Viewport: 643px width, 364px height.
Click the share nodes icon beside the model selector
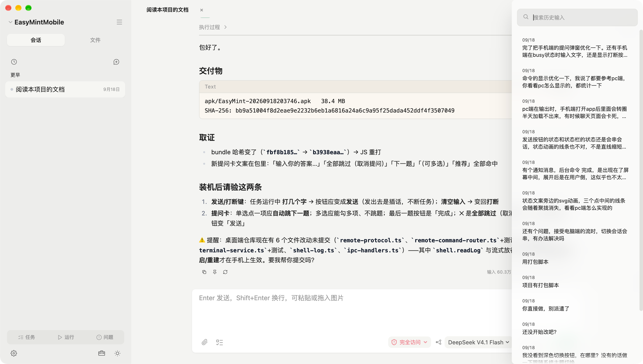tap(438, 342)
